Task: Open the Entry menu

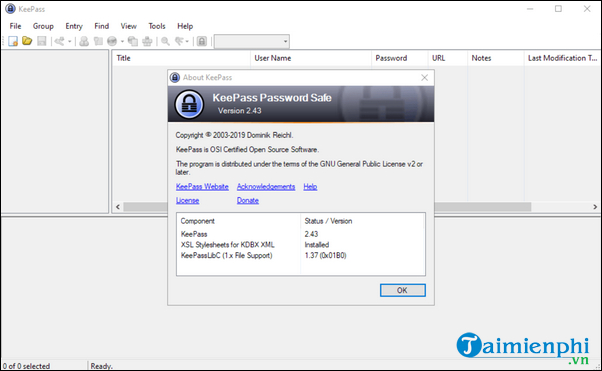Action: [x=74, y=26]
